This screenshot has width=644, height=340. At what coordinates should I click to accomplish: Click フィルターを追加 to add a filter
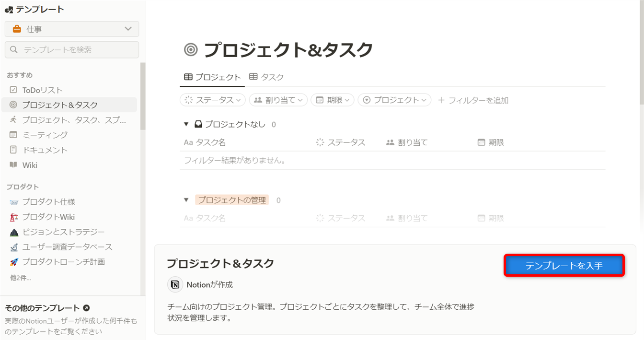pos(473,100)
